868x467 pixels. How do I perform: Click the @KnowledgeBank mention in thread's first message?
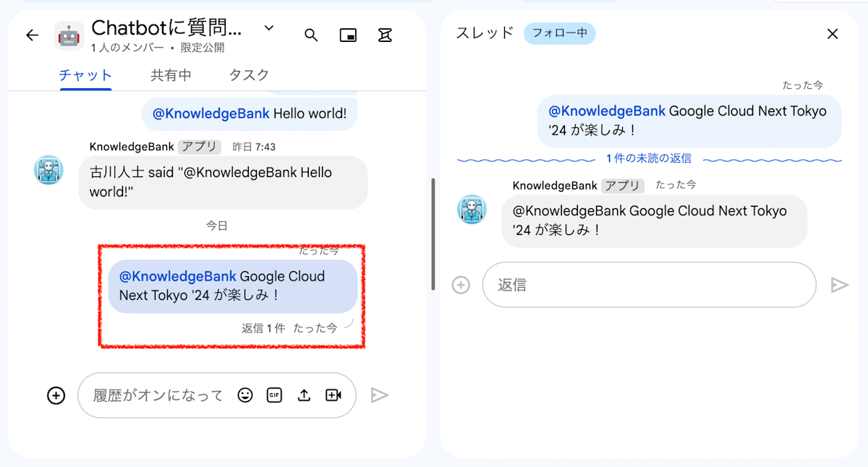[x=607, y=111]
